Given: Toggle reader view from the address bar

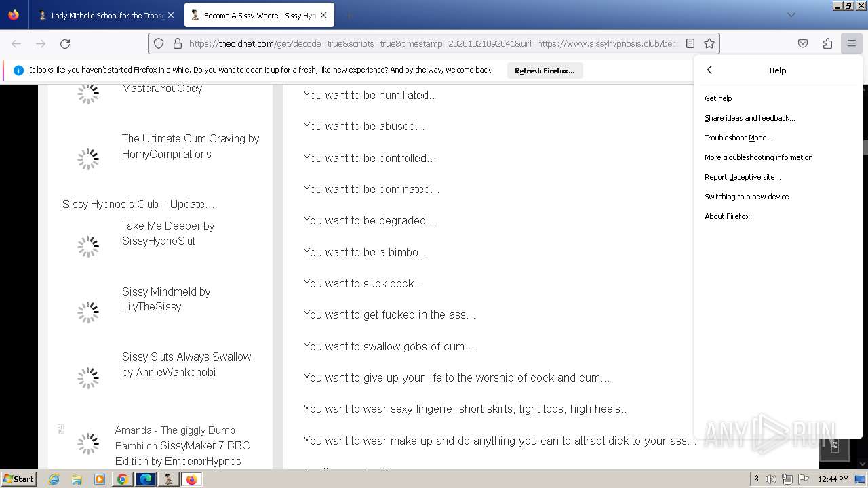Looking at the screenshot, I should click(690, 43).
